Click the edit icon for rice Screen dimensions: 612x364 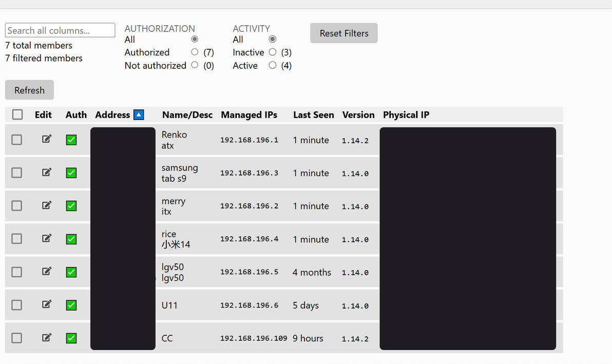[47, 238]
